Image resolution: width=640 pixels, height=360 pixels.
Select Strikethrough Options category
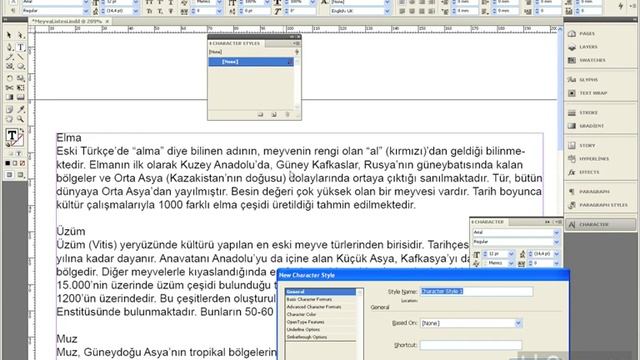[x=321, y=337]
